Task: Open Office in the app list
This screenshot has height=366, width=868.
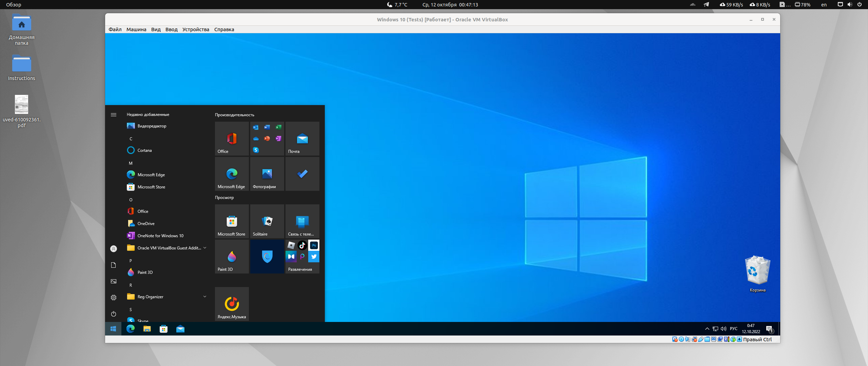Action: (x=167, y=211)
